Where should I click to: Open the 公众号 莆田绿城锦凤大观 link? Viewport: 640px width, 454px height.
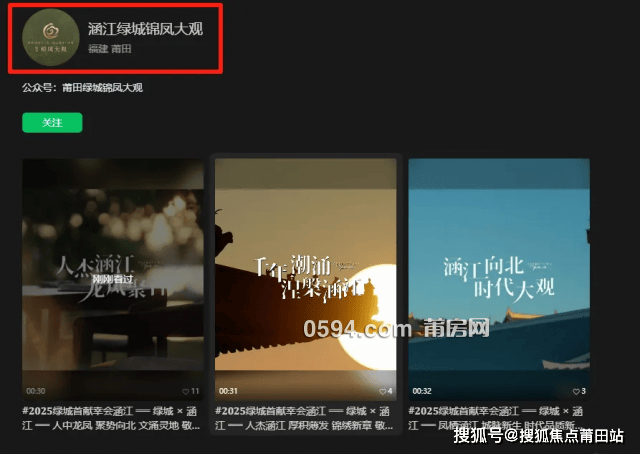tap(102, 87)
